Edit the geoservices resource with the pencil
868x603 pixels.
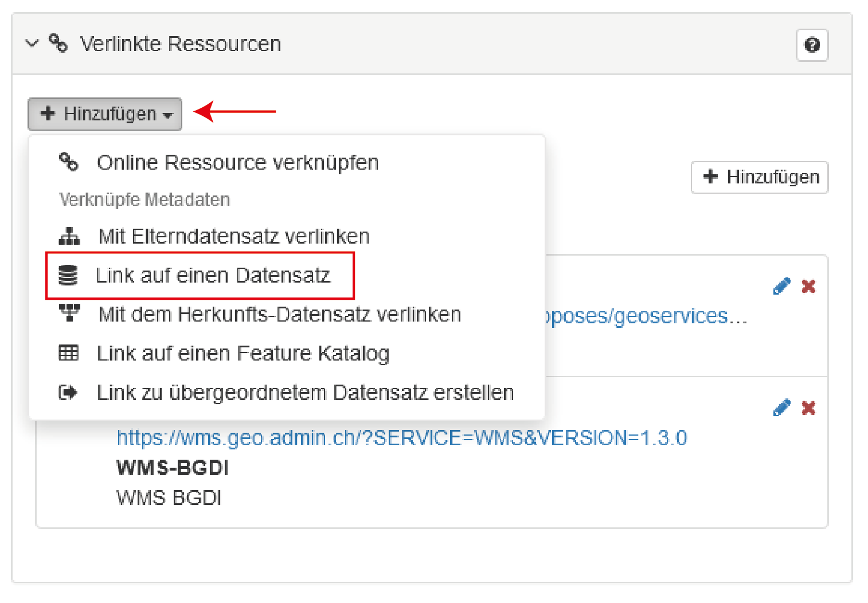click(x=781, y=286)
